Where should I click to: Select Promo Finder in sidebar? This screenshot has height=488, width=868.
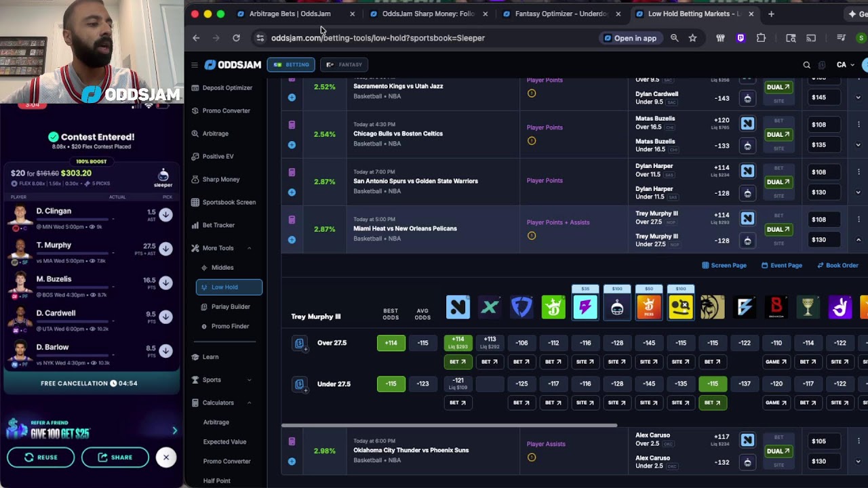230,327
